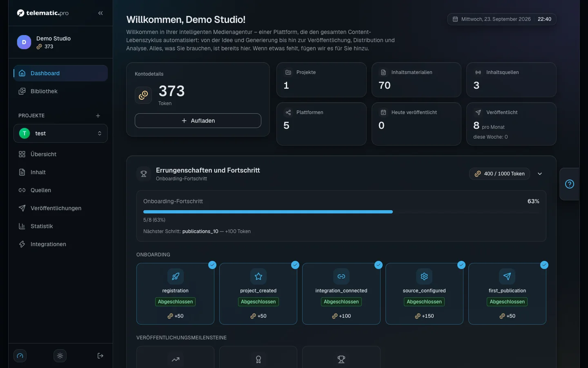Open the Inhaltsmaterialien stat card
Screen dimensions: 588x368
tap(416, 80)
